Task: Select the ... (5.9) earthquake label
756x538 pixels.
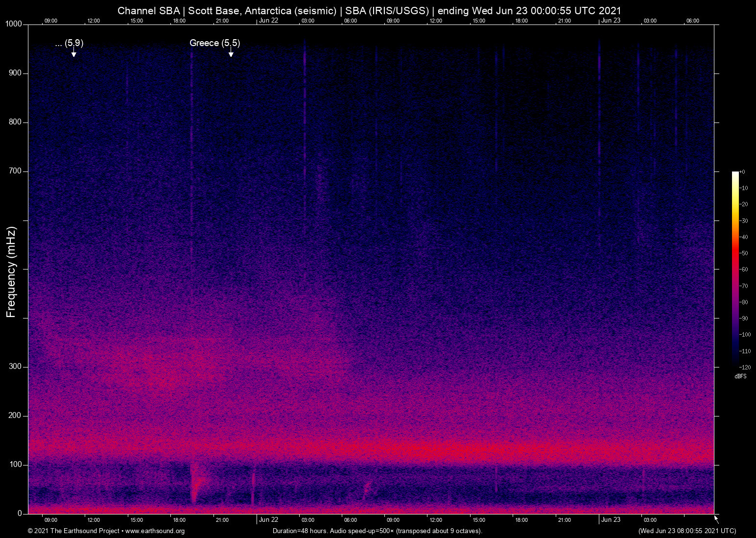Action: 69,43
